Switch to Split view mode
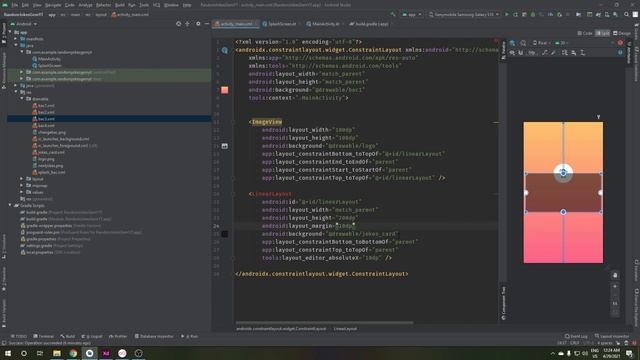This screenshot has width=640, height=360. 603,33
